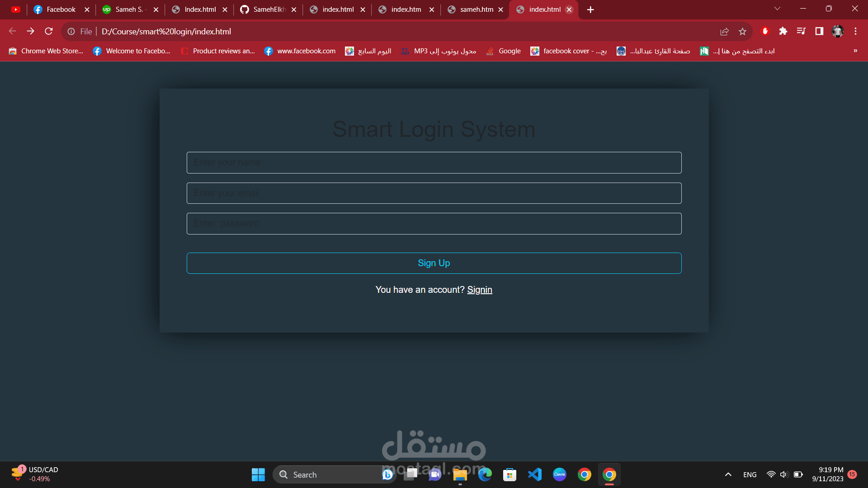868x488 pixels.
Task: Click into the Enter your email field
Action: pyautogui.click(x=434, y=193)
